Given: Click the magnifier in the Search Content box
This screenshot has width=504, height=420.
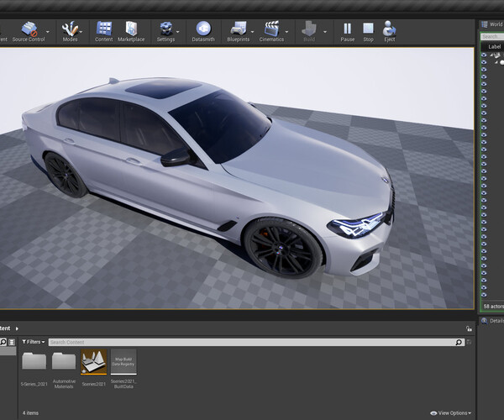Looking at the screenshot, I should pyautogui.click(x=459, y=342).
